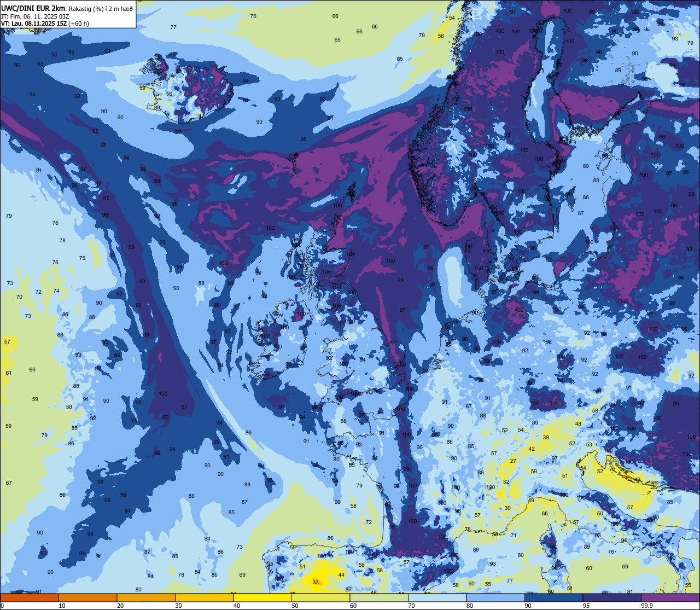Click the 30–40 legend color segment

pyautogui.click(x=204, y=597)
